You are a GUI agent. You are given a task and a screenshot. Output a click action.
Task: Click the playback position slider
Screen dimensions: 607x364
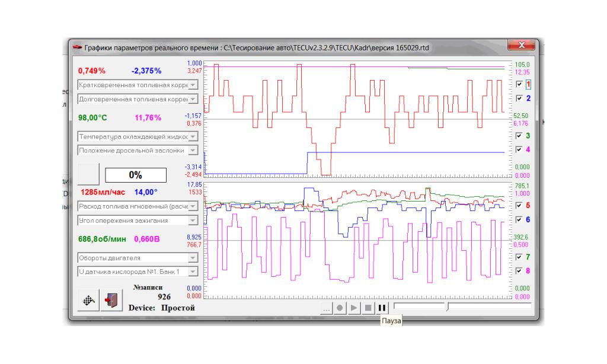448,306
